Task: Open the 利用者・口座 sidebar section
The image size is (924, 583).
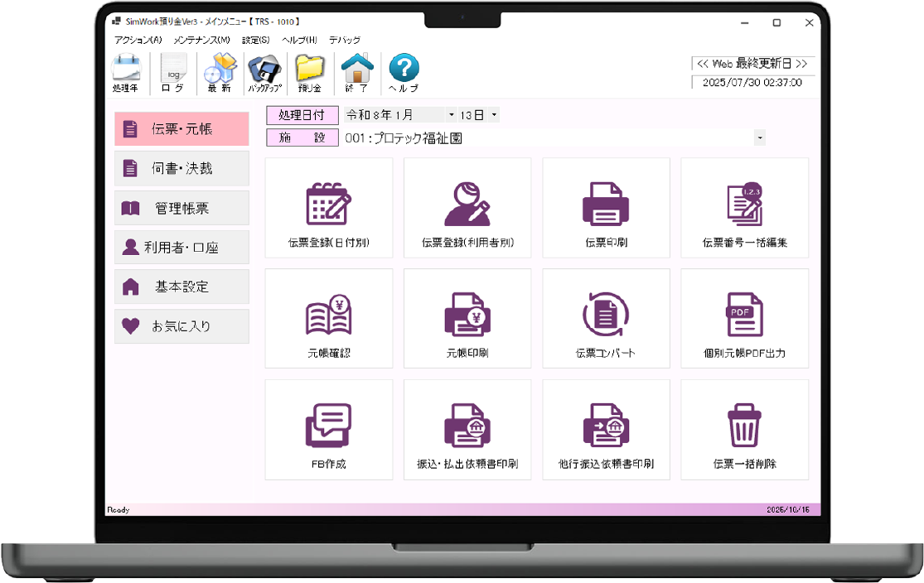Action: [x=181, y=247]
